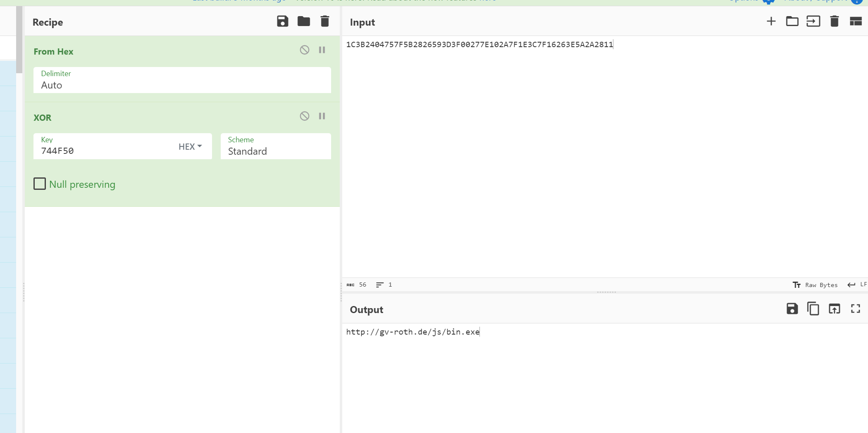Set breakpoint on XOR operation
The height and width of the screenshot is (433, 868).
[x=322, y=116]
